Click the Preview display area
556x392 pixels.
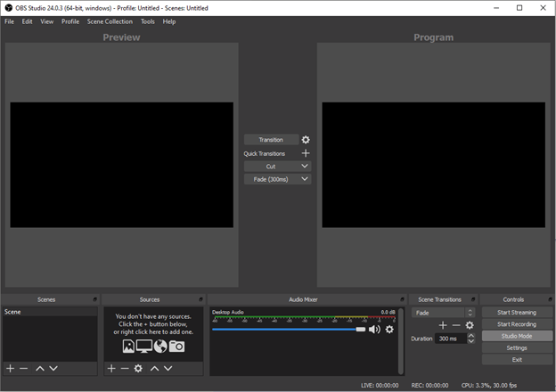point(121,165)
